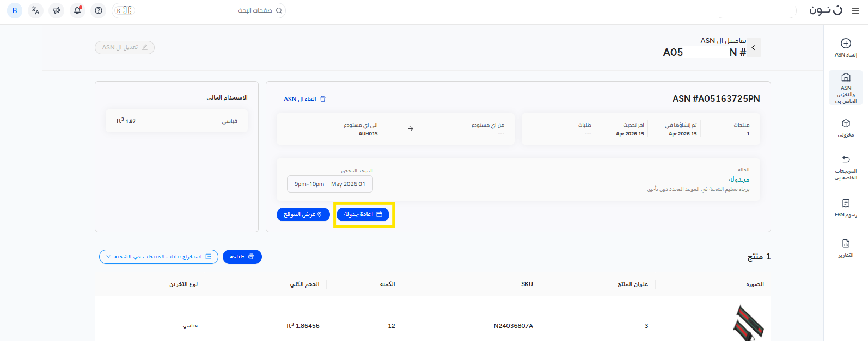
Task: Open the My Returns sidebar icon
Action: click(x=846, y=160)
